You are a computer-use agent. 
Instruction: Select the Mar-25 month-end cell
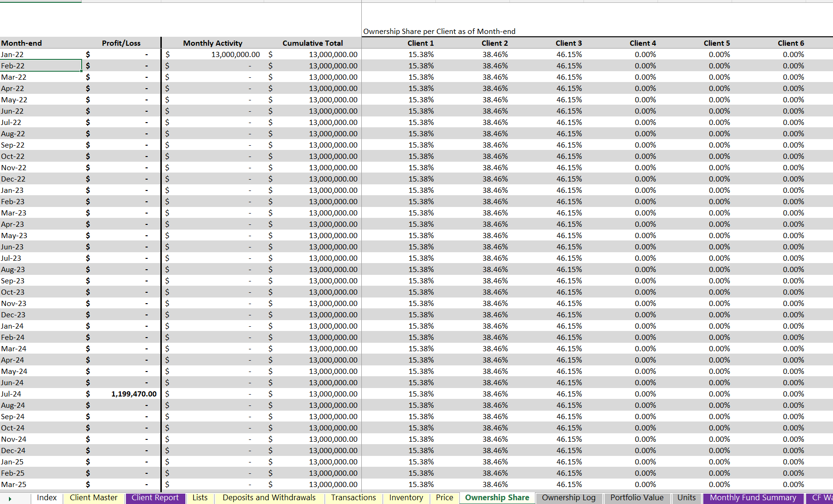41,484
